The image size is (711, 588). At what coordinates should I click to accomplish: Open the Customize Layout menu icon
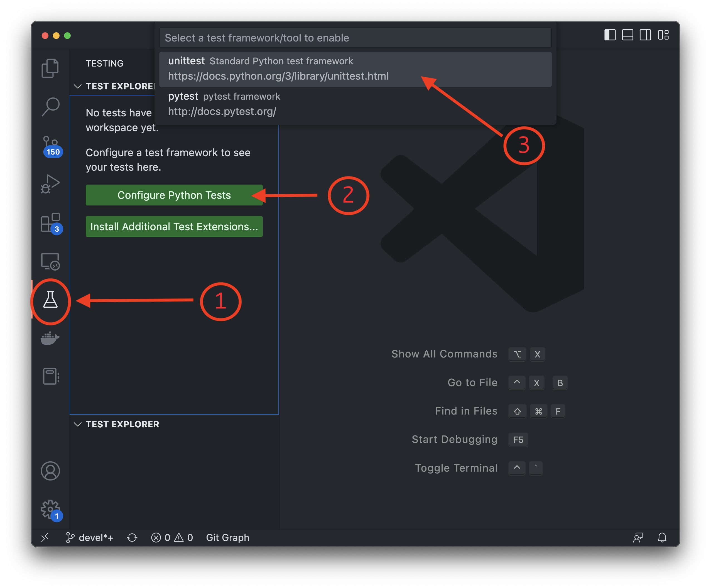point(663,35)
